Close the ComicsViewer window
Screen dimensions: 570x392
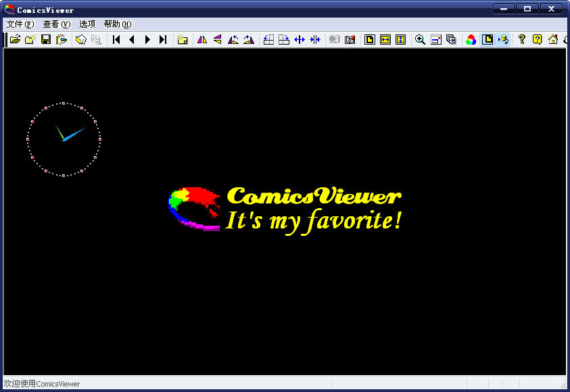point(551,9)
